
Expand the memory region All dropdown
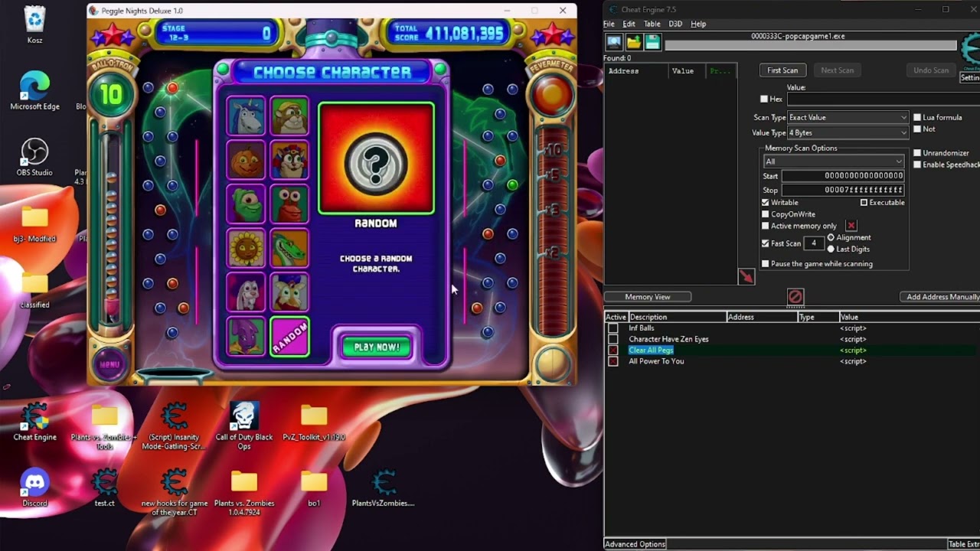(833, 161)
